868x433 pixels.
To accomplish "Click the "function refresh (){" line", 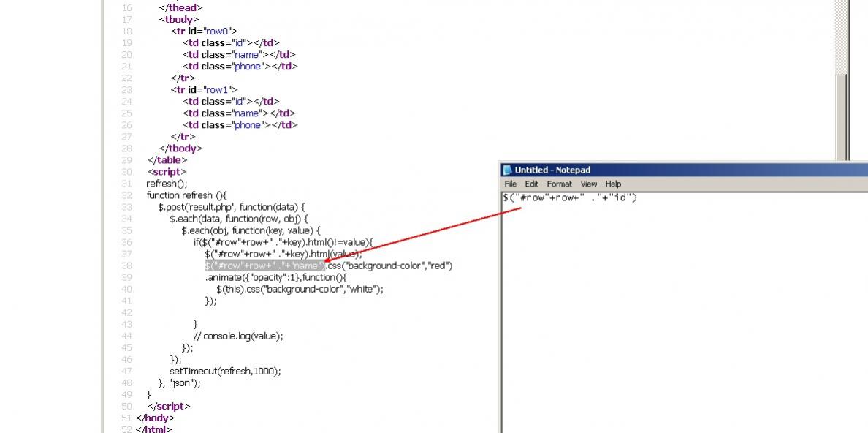I will click(x=187, y=195).
